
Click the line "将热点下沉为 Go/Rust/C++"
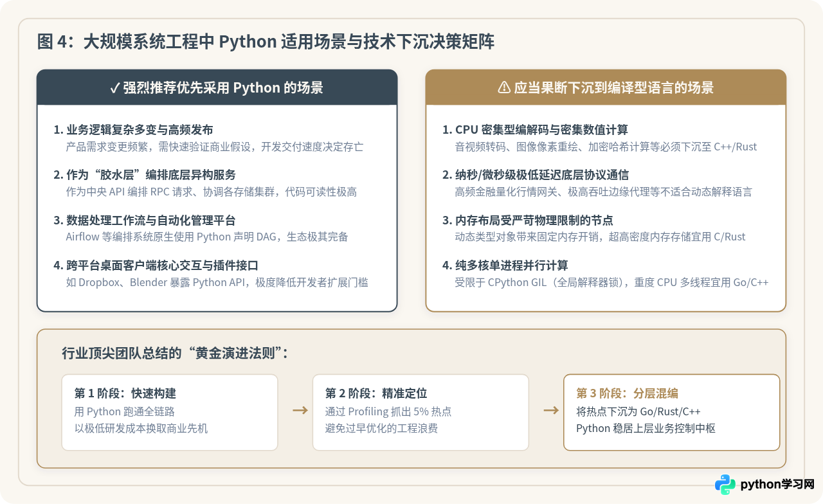point(638,411)
